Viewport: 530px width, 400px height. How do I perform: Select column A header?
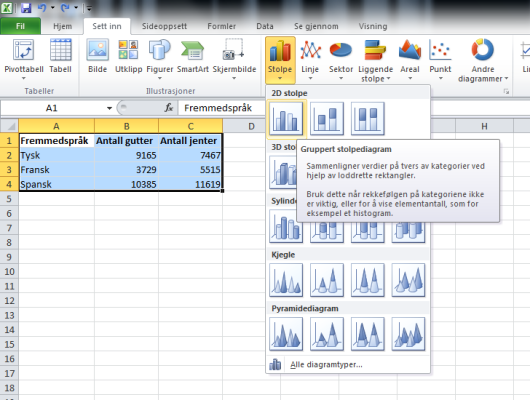pyautogui.click(x=56, y=126)
